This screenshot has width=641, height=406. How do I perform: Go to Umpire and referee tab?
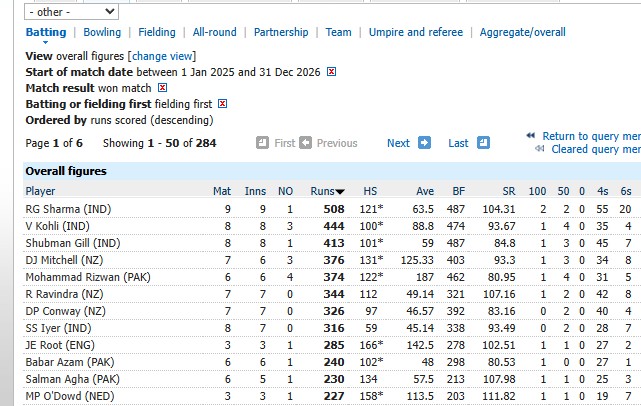coord(416,32)
